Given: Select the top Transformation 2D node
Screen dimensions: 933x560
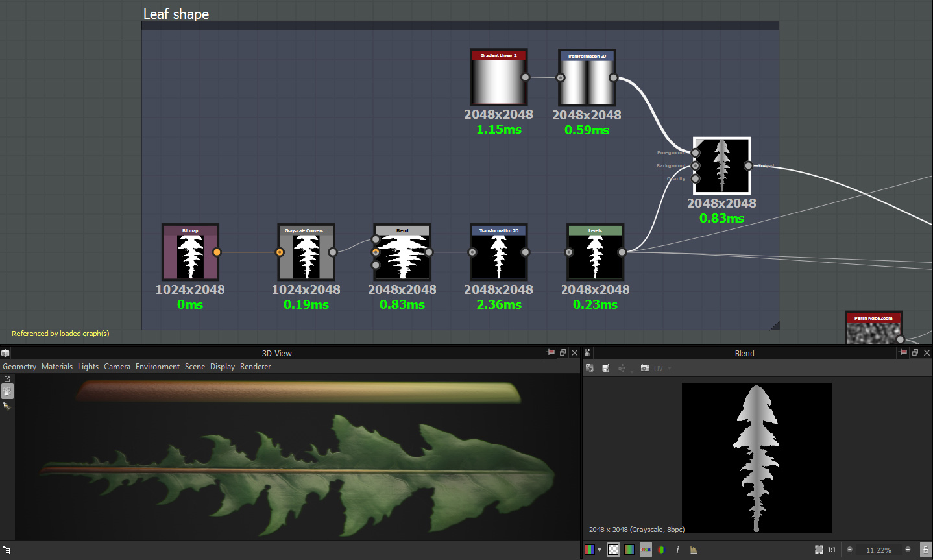Looking at the screenshot, I should point(587,78).
